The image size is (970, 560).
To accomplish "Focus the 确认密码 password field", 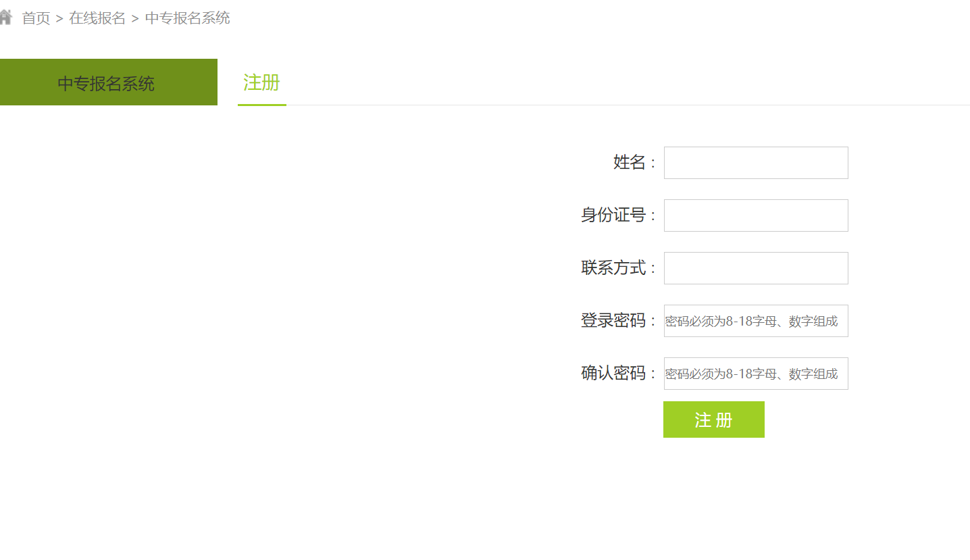I will [755, 374].
